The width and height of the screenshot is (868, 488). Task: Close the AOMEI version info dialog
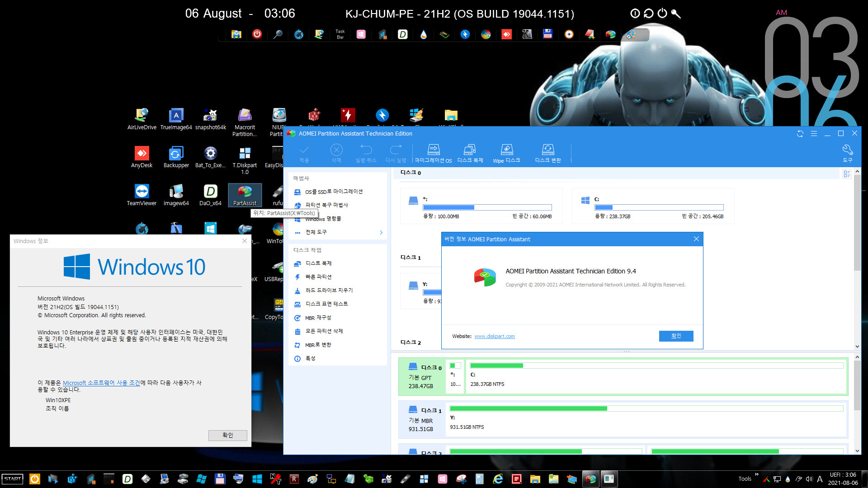[x=696, y=239]
